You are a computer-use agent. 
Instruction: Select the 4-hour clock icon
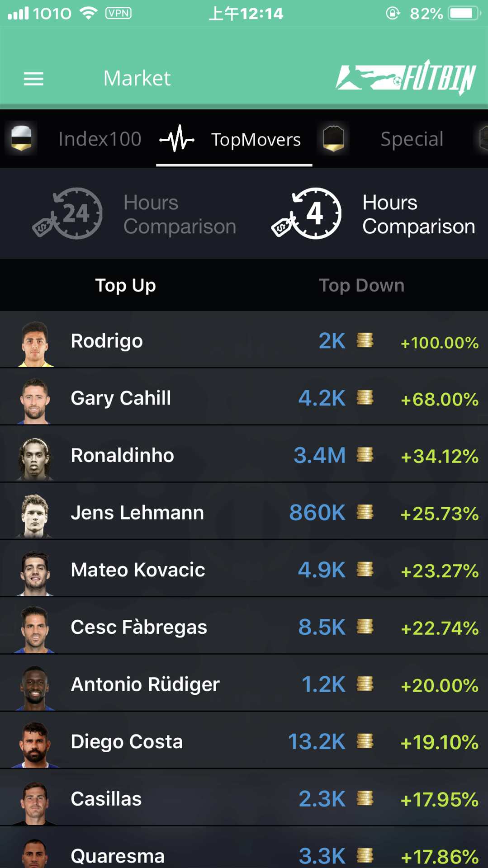pyautogui.click(x=307, y=213)
